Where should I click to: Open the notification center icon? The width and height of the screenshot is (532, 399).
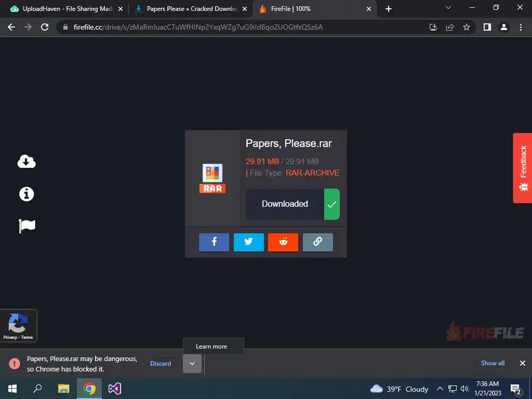(516, 389)
